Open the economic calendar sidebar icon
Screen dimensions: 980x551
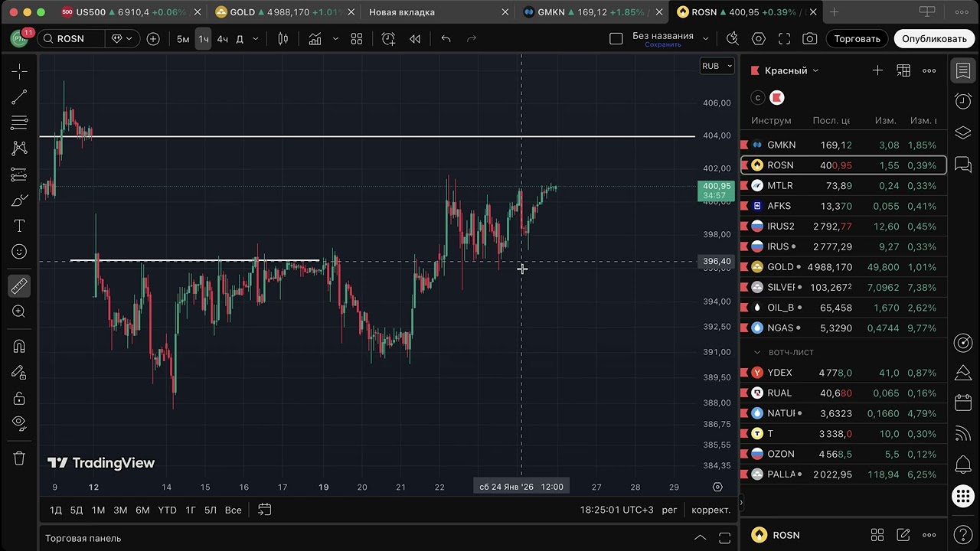[963, 403]
